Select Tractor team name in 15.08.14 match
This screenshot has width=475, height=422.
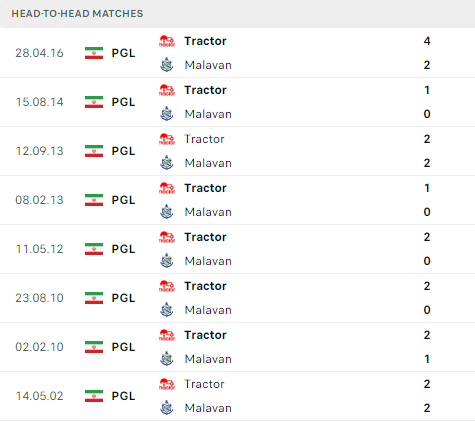pos(205,90)
